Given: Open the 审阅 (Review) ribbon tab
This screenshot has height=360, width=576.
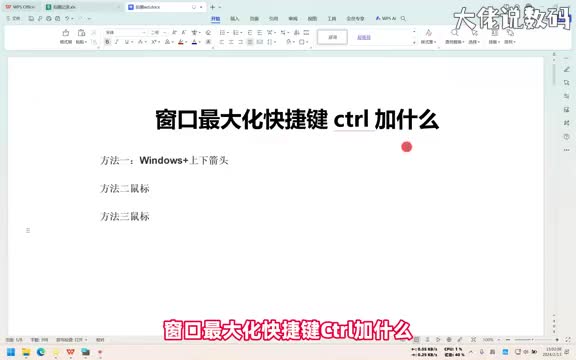Looking at the screenshot, I should coord(293,18).
